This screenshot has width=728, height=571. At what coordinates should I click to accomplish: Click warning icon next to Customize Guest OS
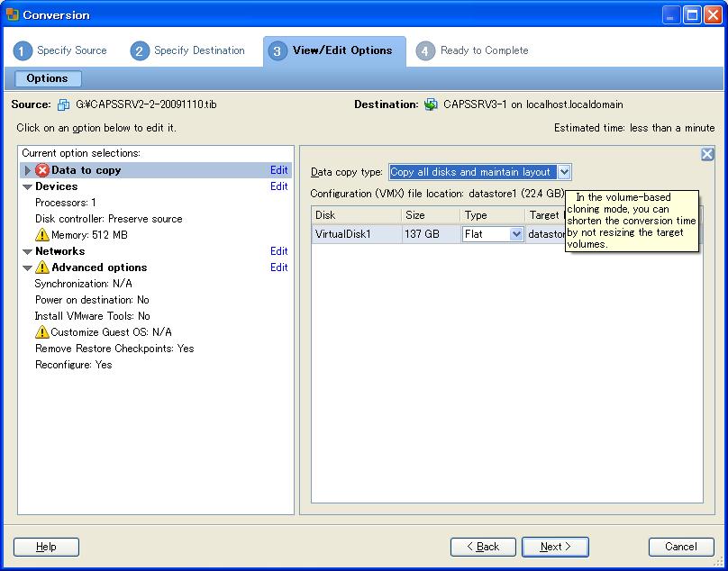pyautogui.click(x=42, y=332)
